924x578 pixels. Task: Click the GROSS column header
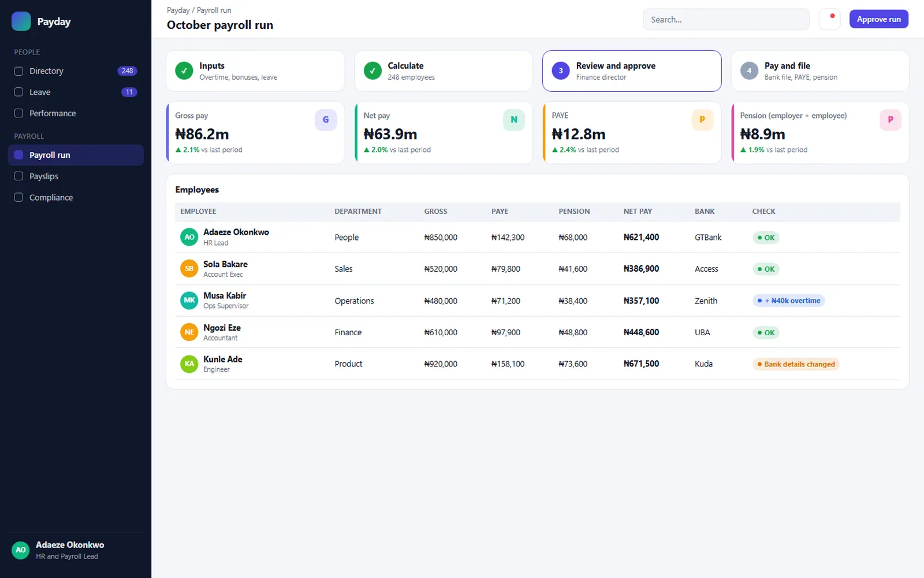[x=436, y=212]
